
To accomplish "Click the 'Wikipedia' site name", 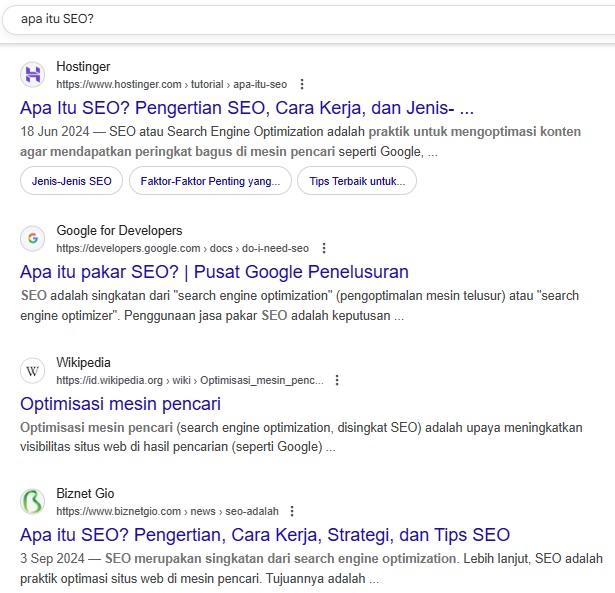I will coord(83,363).
